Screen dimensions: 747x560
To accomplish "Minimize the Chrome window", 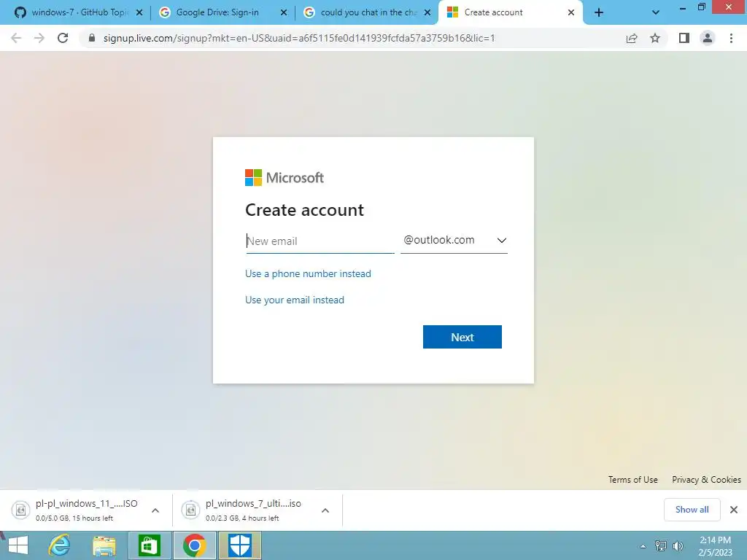I will tap(682, 7).
